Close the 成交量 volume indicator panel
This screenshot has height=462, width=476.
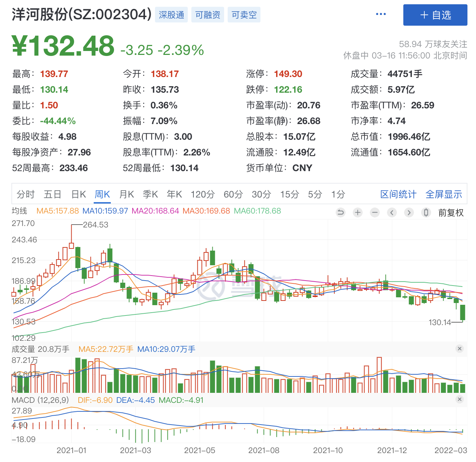point(460,349)
